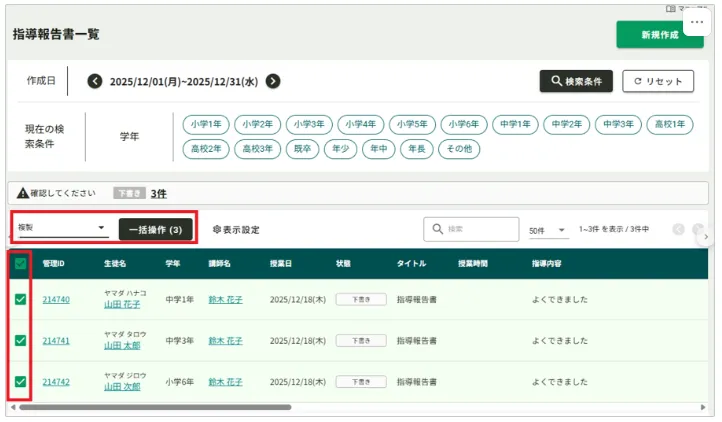Open the 50件 page size dropdown
The image size is (722, 422).
point(548,231)
